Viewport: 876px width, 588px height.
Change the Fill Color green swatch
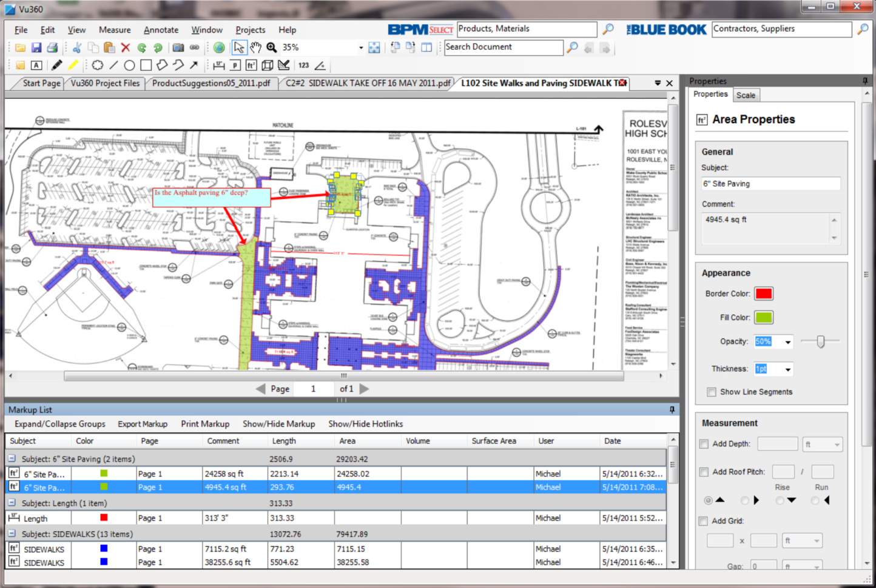(764, 317)
